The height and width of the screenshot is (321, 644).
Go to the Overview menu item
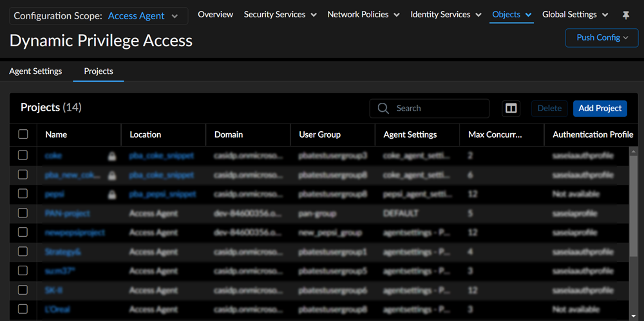pos(215,14)
